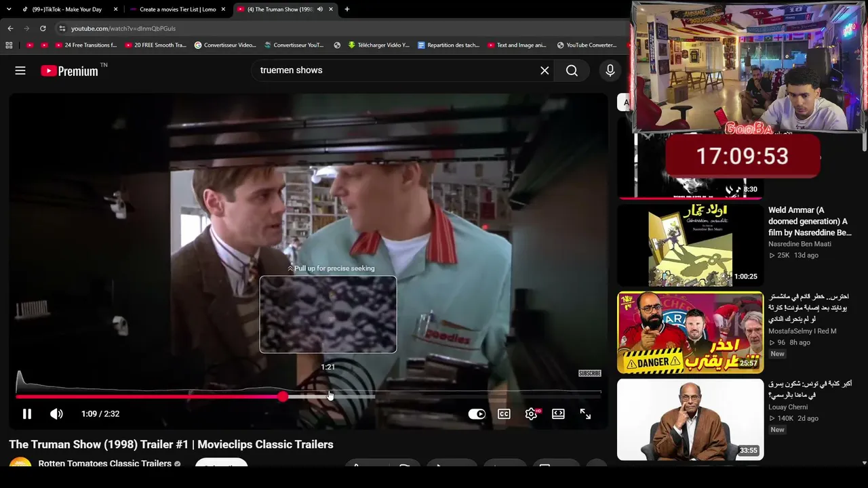Visit the MostafaSelmy I Red M channel
868x488 pixels.
802,331
